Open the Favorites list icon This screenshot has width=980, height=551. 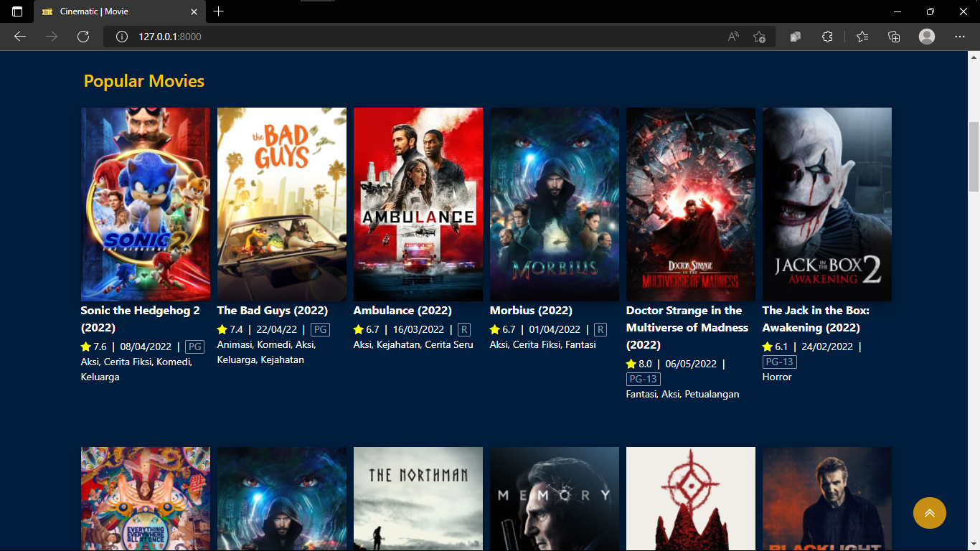pos(862,37)
